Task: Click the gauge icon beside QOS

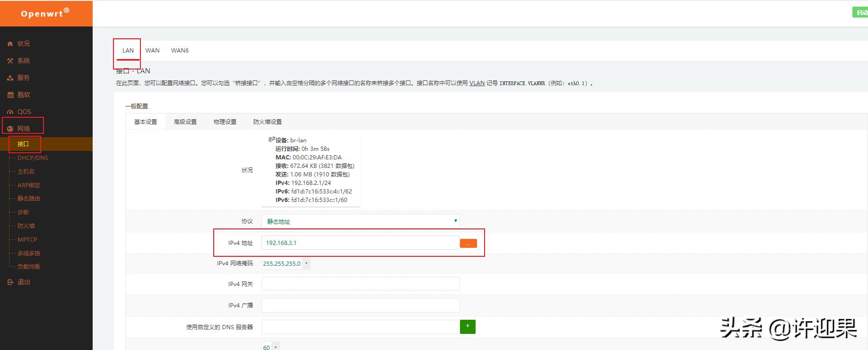Action: tap(10, 112)
